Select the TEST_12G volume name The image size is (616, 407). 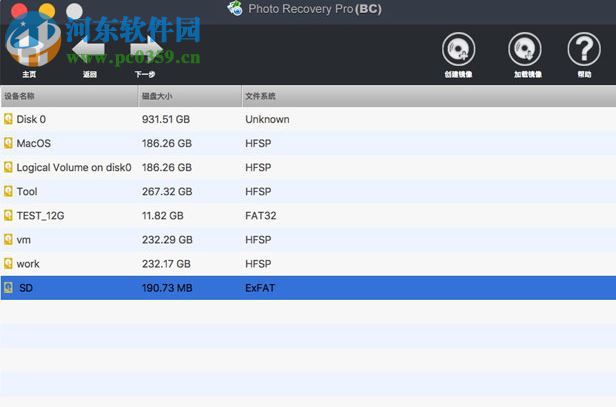point(40,215)
